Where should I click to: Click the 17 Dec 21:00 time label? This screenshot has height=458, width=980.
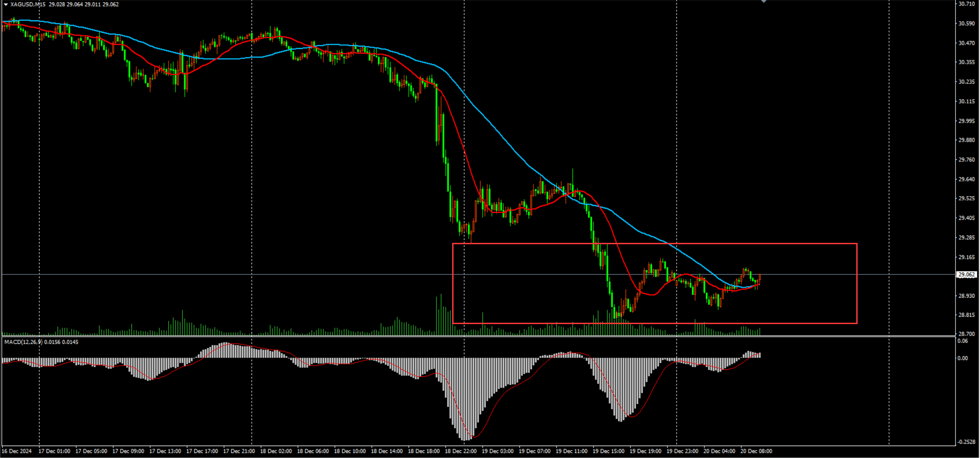click(239, 452)
